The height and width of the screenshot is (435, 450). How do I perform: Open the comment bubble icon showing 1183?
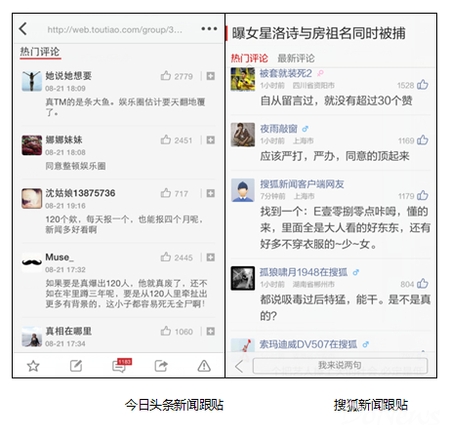pos(122,365)
